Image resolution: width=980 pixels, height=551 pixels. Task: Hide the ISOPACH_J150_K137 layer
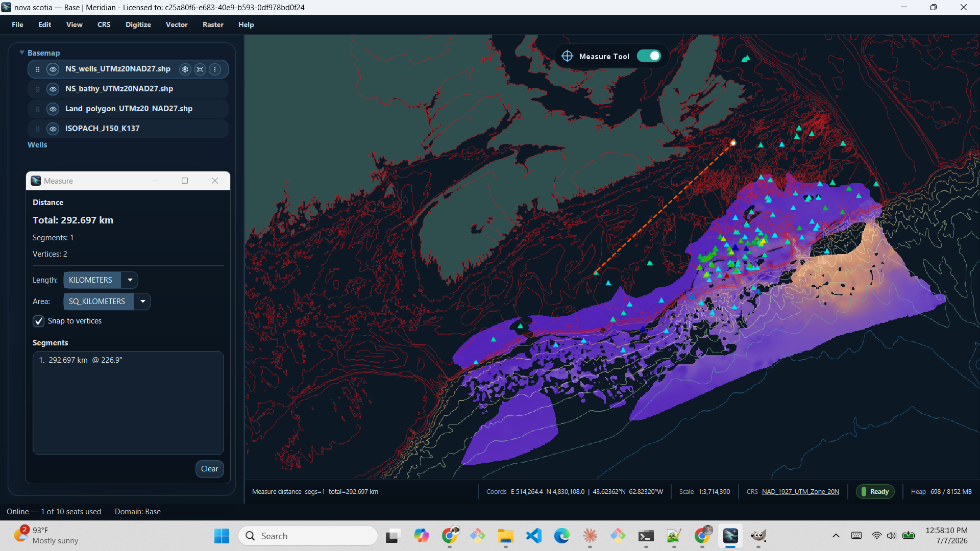point(53,129)
